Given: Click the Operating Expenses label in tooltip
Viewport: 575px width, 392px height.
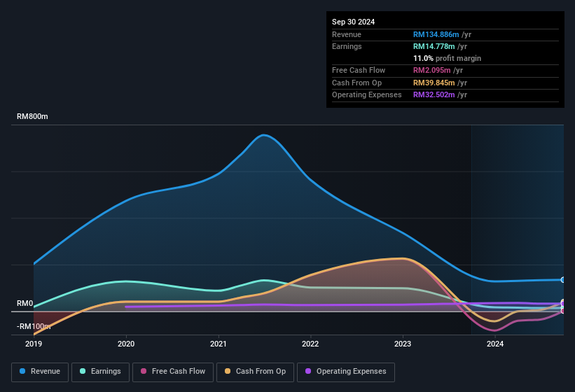Looking at the screenshot, I should 366,95.
